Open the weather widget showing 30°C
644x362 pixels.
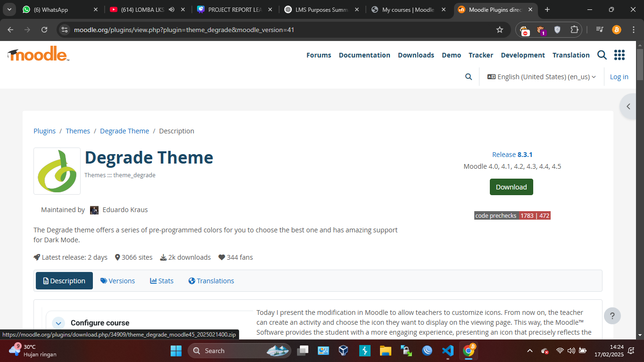32,351
